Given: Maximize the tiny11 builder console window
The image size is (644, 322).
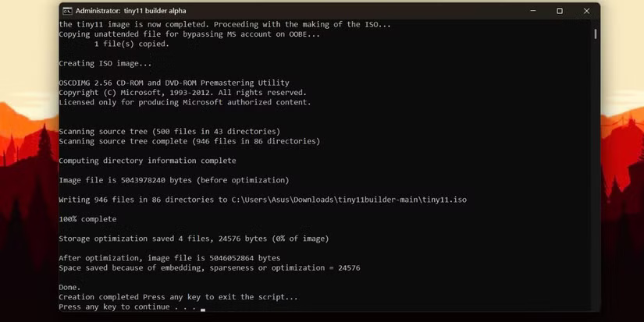Looking at the screenshot, I should pos(559,11).
